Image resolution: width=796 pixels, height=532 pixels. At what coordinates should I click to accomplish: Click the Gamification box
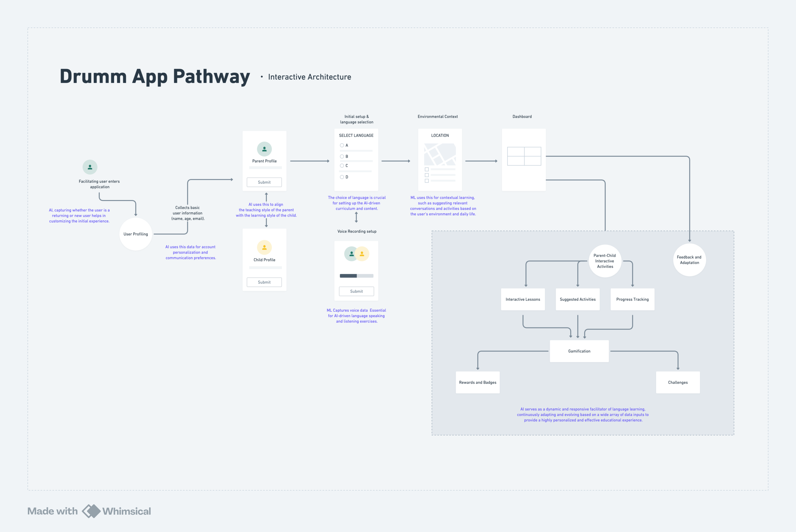pos(579,351)
